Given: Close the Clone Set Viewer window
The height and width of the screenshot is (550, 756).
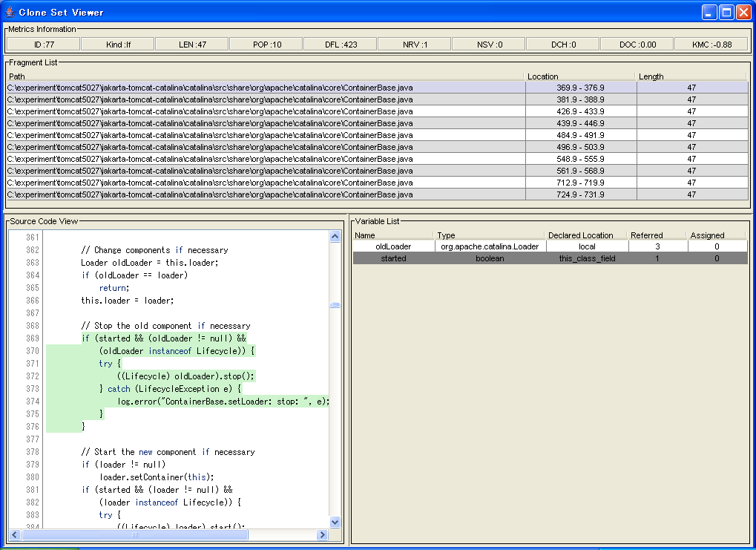Looking at the screenshot, I should [743, 12].
